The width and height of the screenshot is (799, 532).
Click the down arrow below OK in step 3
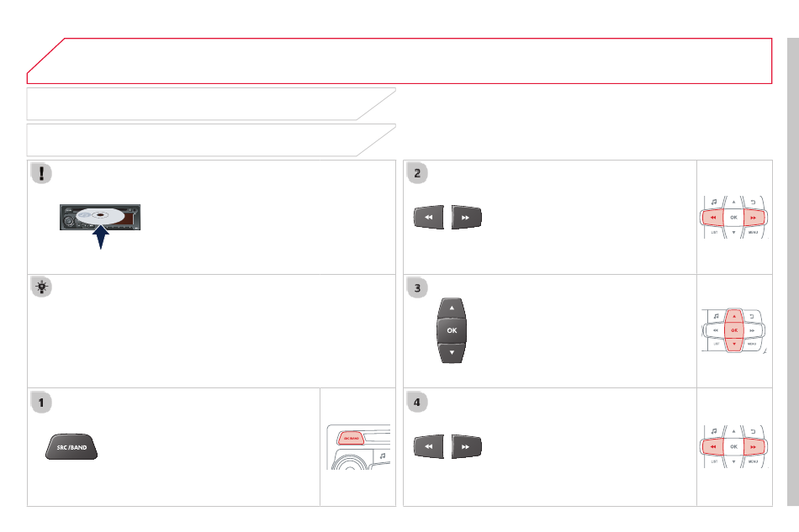pos(452,352)
